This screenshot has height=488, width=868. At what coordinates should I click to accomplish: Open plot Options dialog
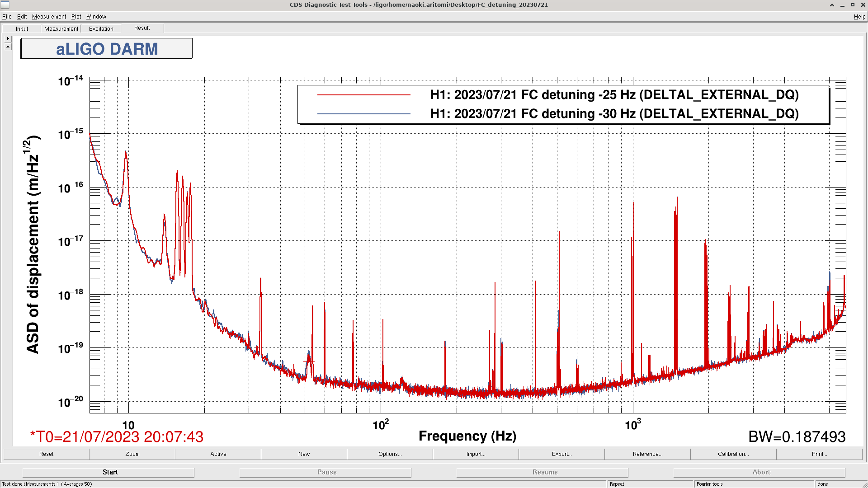[390, 454]
